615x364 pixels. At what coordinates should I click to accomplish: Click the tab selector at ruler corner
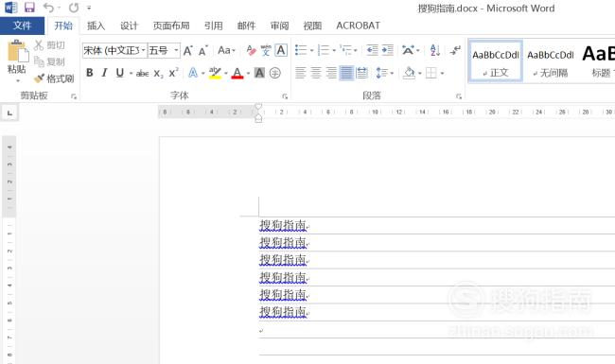coord(9,113)
